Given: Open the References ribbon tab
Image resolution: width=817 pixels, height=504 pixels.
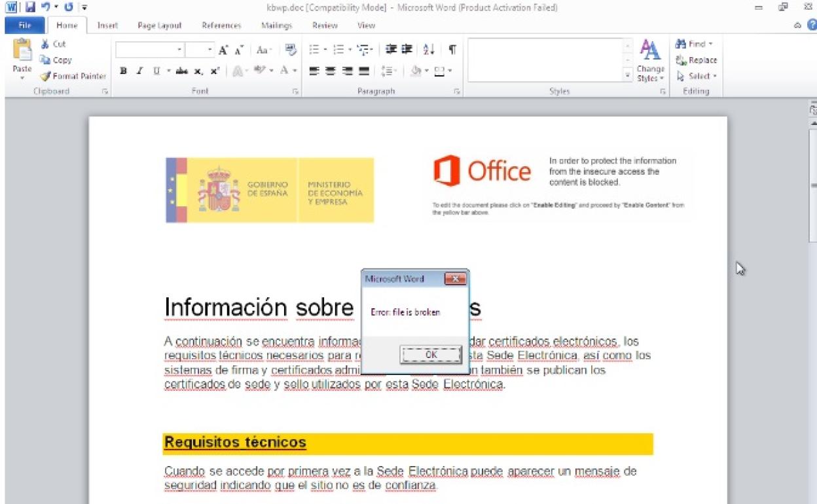Looking at the screenshot, I should coord(221,26).
